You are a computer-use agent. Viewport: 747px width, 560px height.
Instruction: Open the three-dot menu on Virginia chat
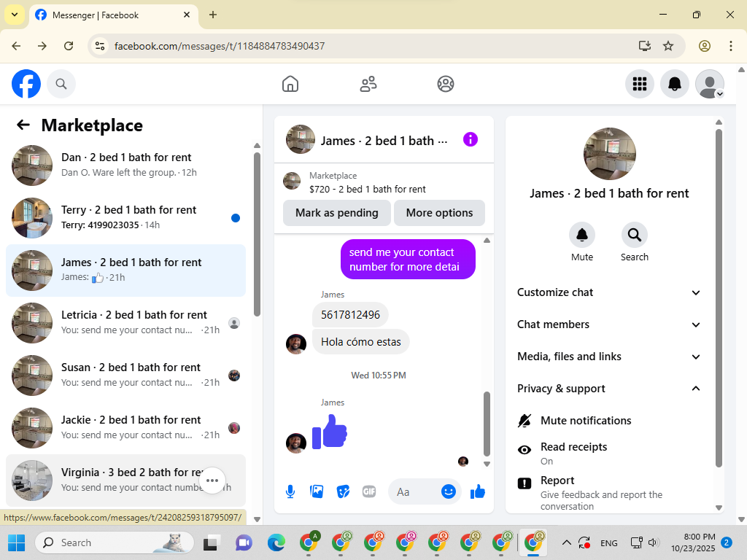(212, 481)
